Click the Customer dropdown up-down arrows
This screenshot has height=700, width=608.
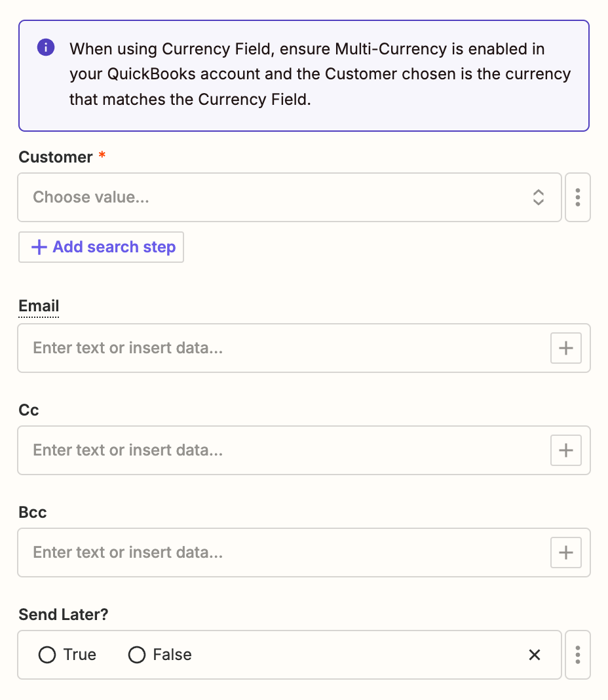click(x=538, y=197)
